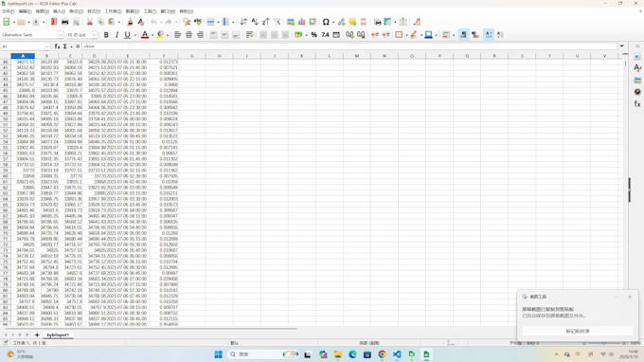Open the Sort dialog
Image resolution: width=644 pixels, height=362 pixels.
click(243, 22)
